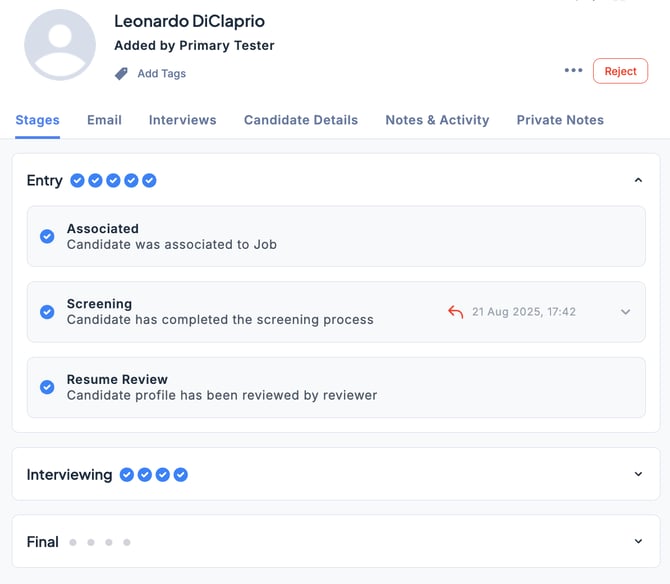Collapse the Entry section
Image resolution: width=670 pixels, height=584 pixels.
click(638, 180)
